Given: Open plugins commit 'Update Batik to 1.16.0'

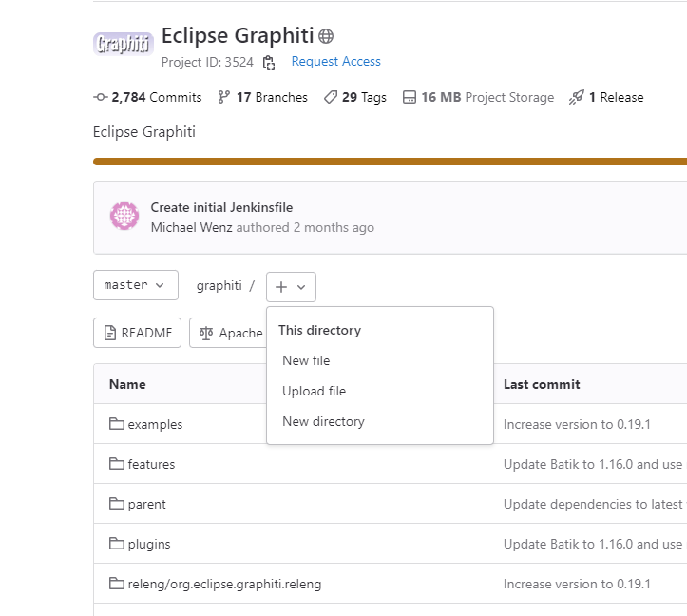Looking at the screenshot, I should point(595,544).
